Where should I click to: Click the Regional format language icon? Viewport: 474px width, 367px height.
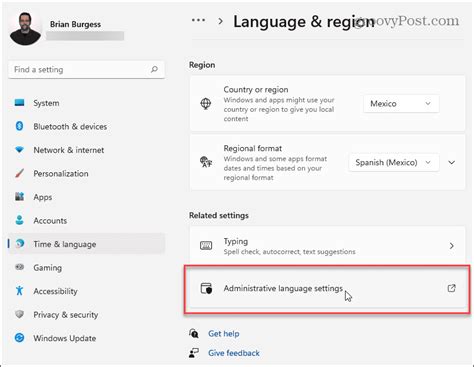tap(206, 162)
